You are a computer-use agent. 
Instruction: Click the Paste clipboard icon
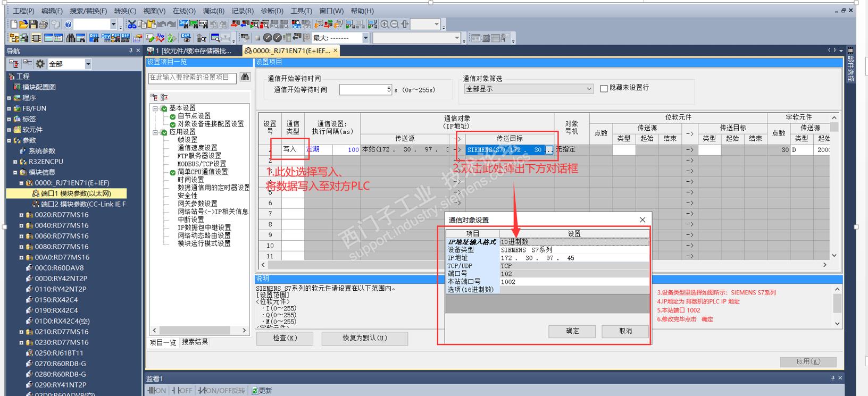(152, 24)
